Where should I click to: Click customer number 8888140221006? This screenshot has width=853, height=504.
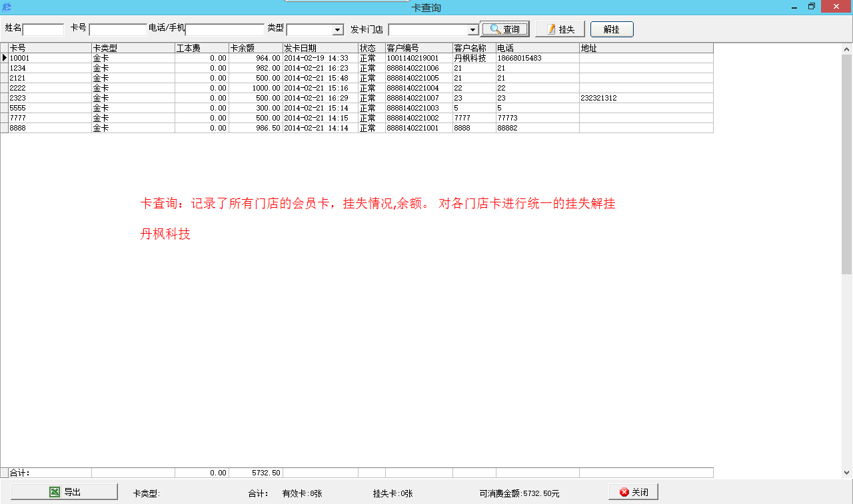[419, 68]
